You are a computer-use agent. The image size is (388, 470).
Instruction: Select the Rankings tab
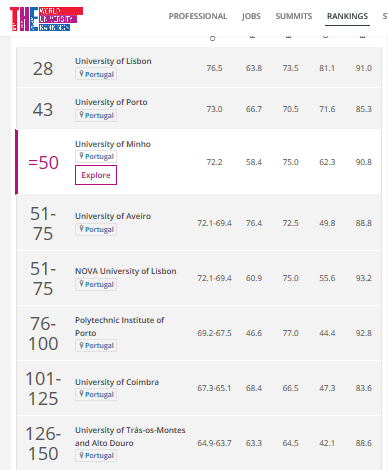(x=347, y=16)
